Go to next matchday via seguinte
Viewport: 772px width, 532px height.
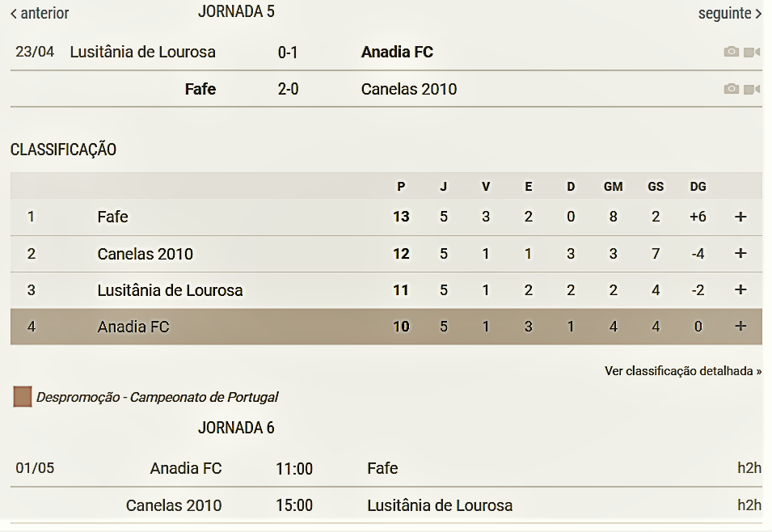coord(729,14)
